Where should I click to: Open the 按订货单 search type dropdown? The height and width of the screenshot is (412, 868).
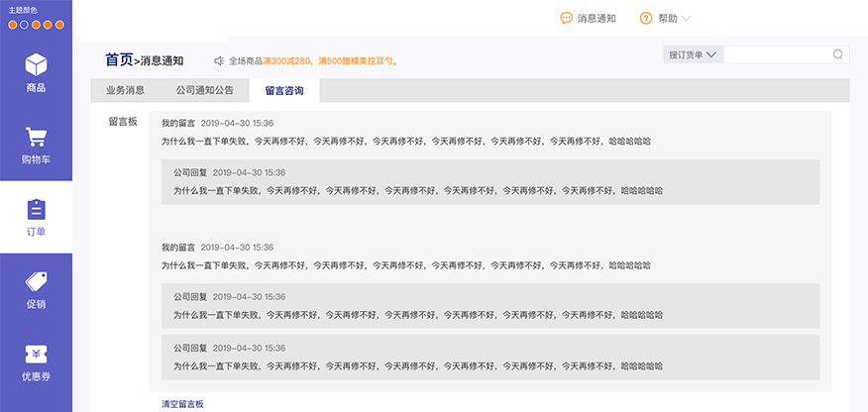pos(693,54)
